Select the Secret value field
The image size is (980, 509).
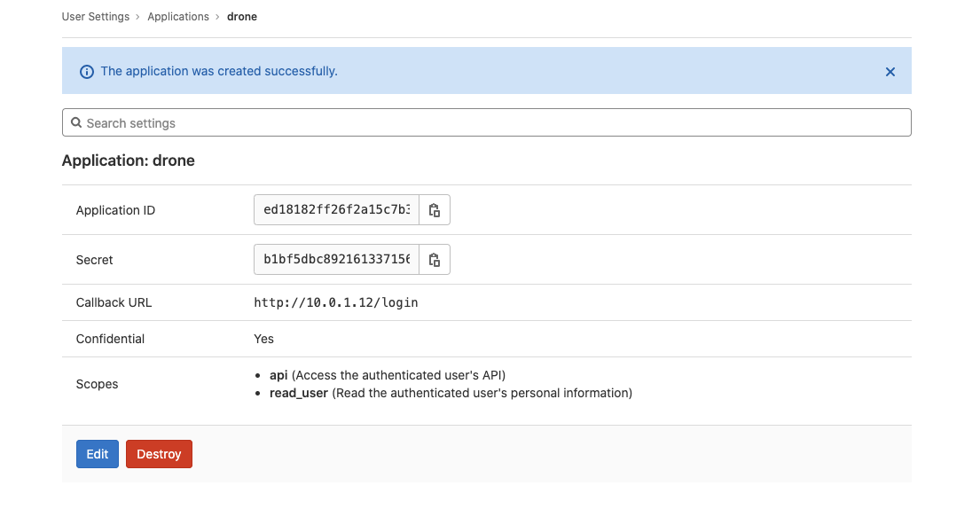coord(336,259)
